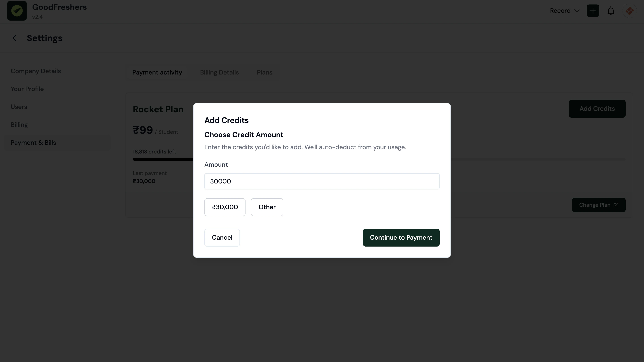Click the "Settings" page title
The image size is (644, 362).
click(x=44, y=38)
